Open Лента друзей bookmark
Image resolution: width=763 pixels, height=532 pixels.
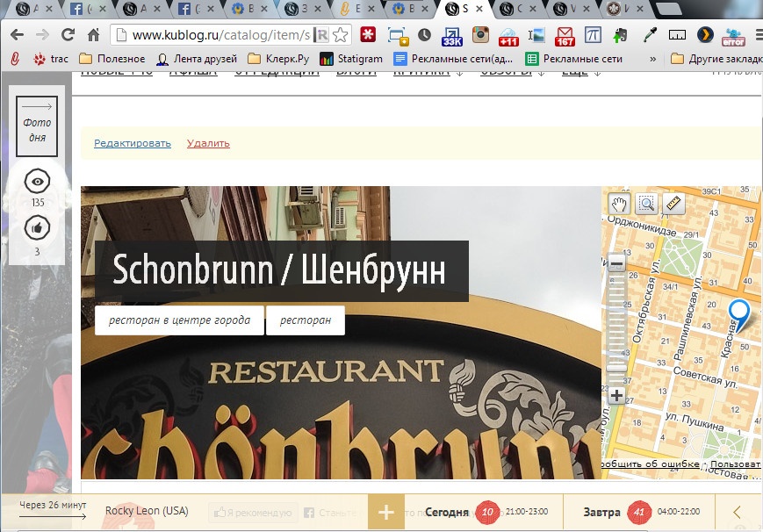[x=197, y=59]
